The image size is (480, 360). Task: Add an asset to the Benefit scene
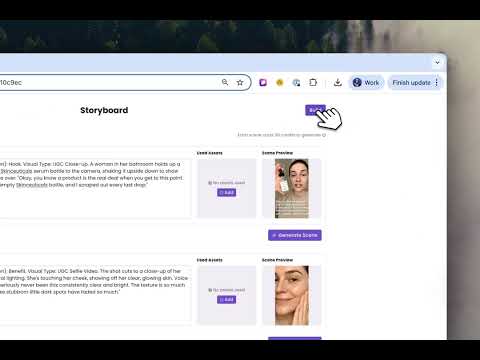point(227,300)
